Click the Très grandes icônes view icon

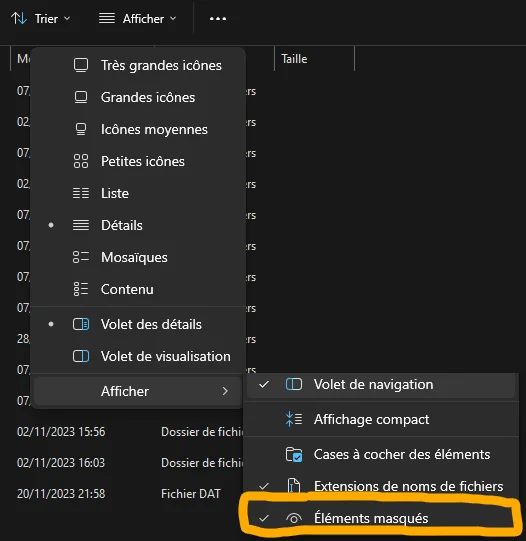pyautogui.click(x=81, y=65)
